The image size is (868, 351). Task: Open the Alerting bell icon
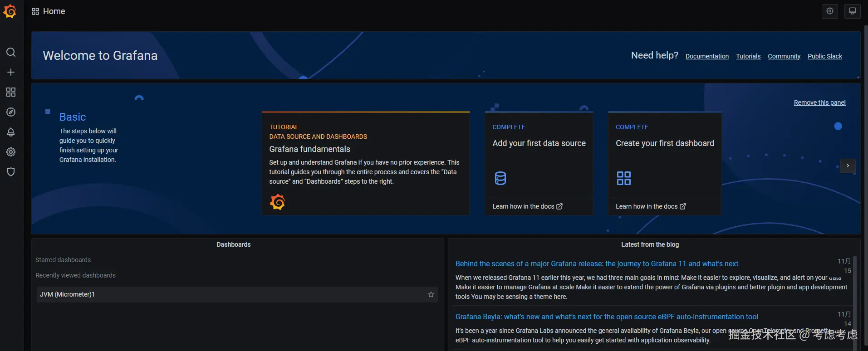[x=11, y=132]
